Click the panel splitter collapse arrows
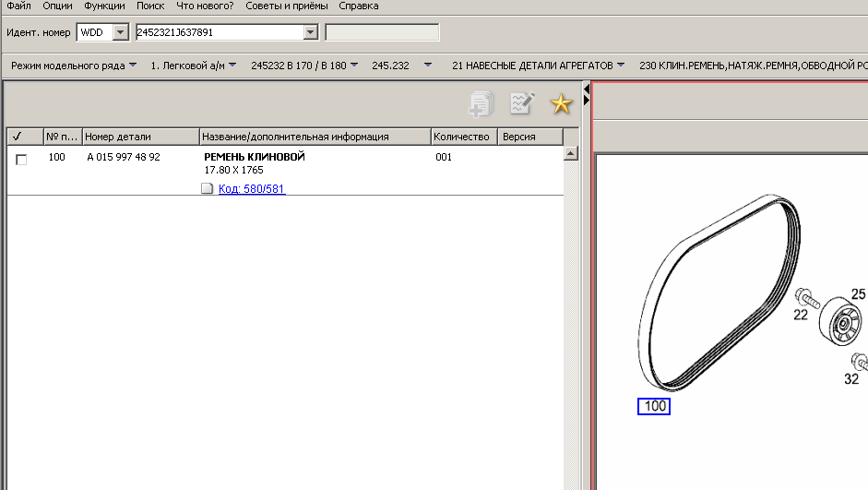Screen dimensions: 868x490 click(586, 93)
